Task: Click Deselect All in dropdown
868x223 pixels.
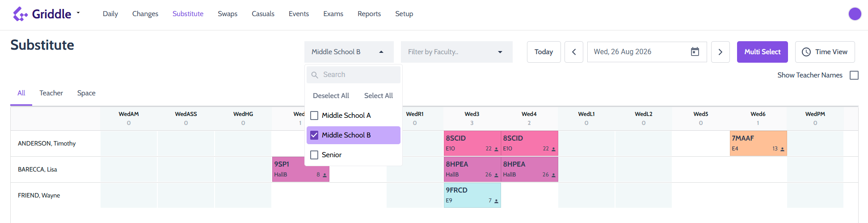Action: 331,96
